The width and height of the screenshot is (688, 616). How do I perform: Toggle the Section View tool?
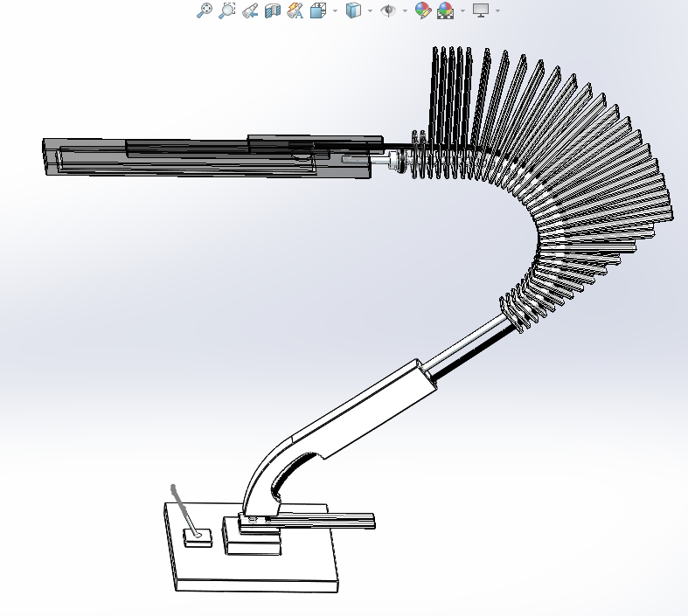coord(273,10)
